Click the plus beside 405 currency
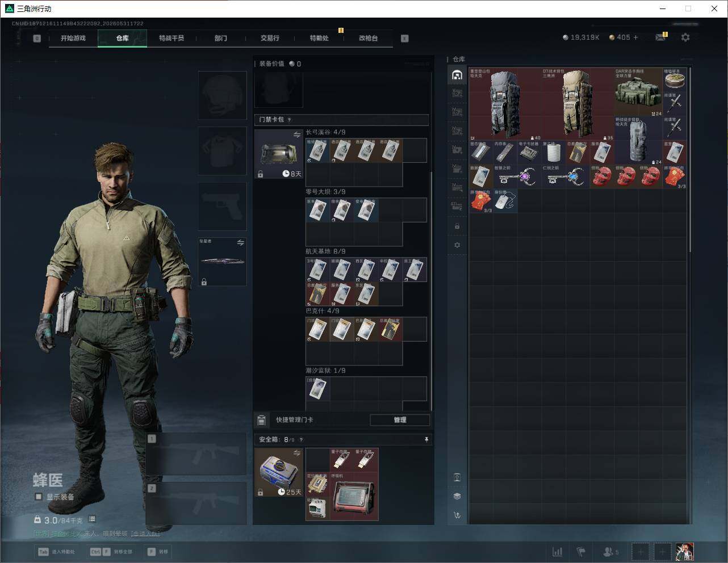728x563 pixels. [635, 37]
